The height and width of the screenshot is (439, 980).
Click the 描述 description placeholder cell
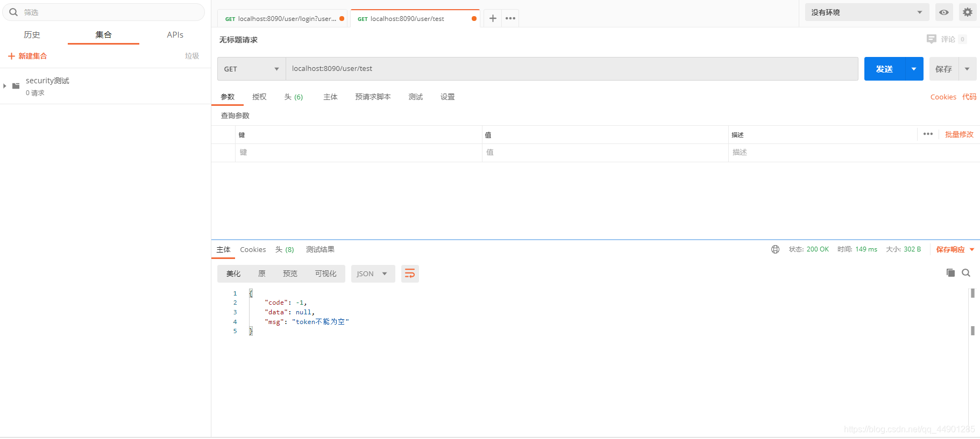pos(854,153)
